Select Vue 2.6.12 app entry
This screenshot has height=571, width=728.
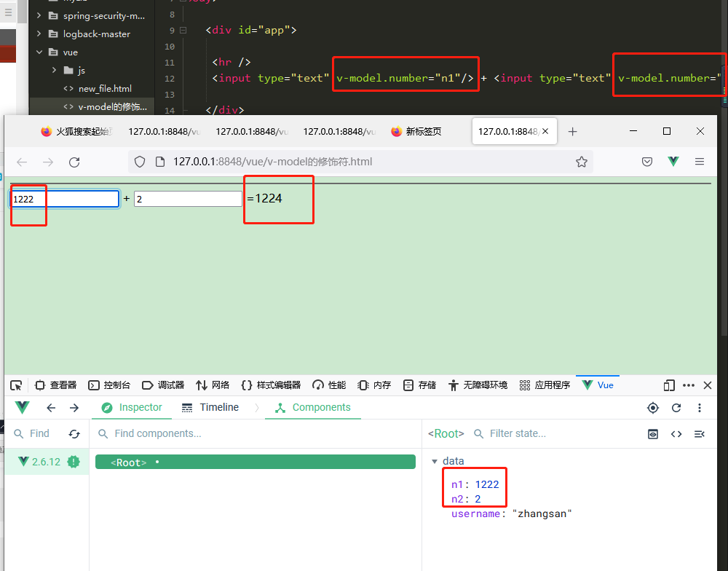pos(47,462)
